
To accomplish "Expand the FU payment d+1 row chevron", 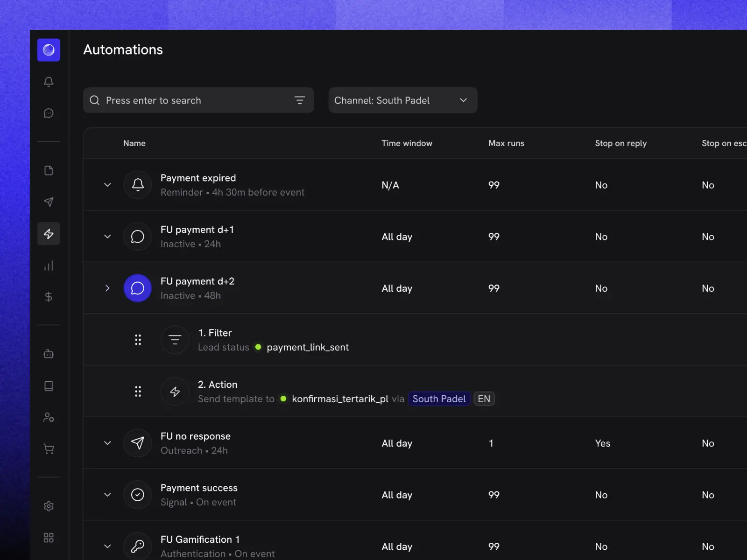I will tap(107, 237).
